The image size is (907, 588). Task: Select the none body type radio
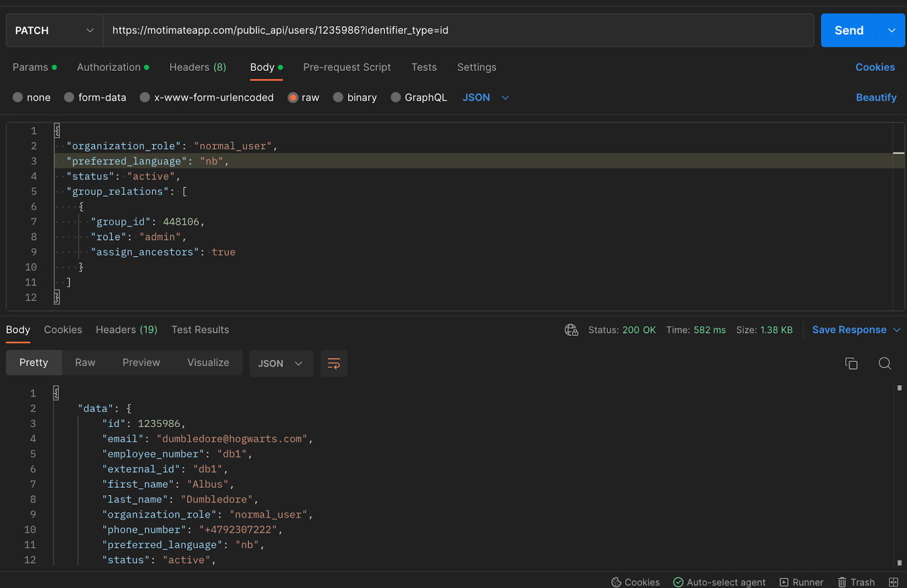pyautogui.click(x=18, y=97)
